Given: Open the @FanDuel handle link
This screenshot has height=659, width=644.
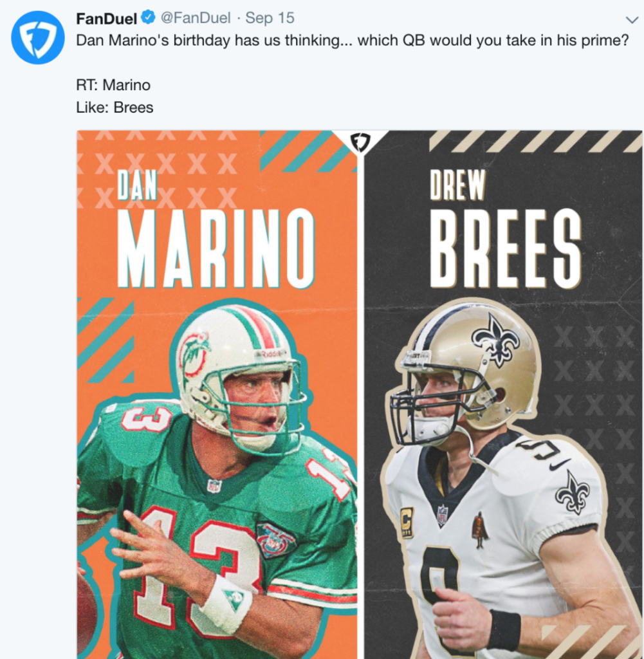Looking at the screenshot, I should tap(196, 18).
